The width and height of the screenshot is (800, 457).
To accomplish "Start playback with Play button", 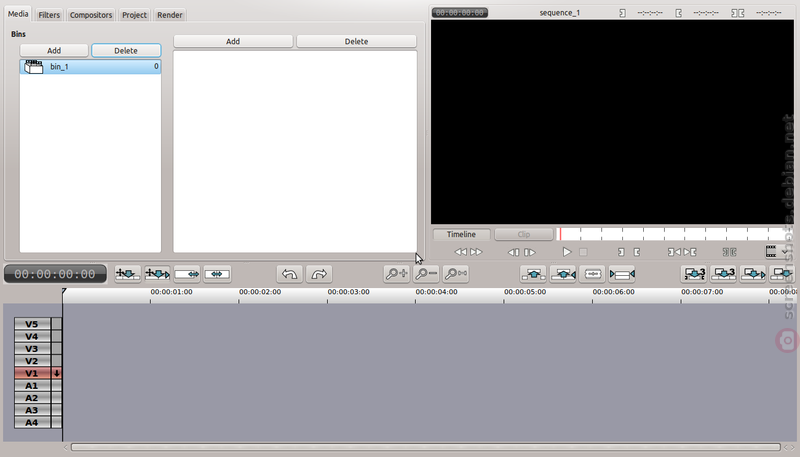I will 567,252.
